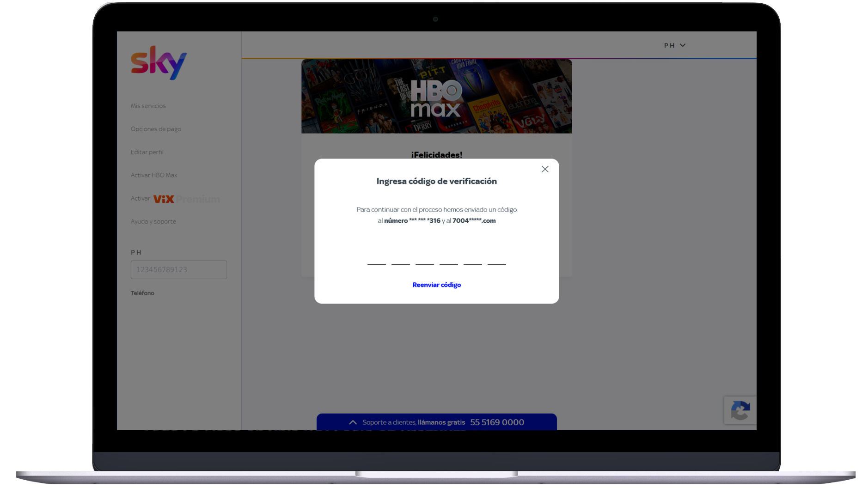Open Activar HBO Max in the sidebar
This screenshot has height=488, width=868.
click(x=154, y=175)
